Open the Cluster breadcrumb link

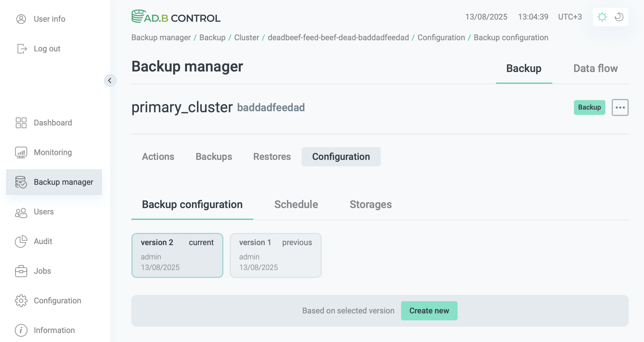click(246, 37)
